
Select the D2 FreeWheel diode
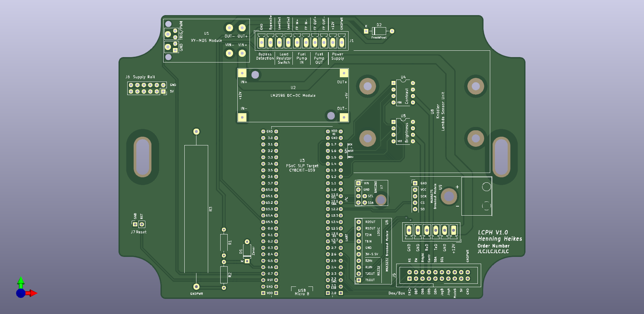click(379, 31)
